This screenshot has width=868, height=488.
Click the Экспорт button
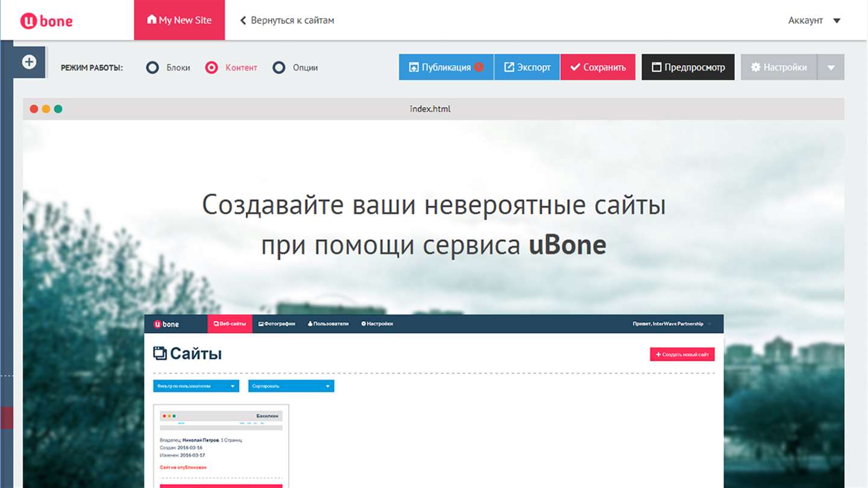pyautogui.click(x=527, y=67)
